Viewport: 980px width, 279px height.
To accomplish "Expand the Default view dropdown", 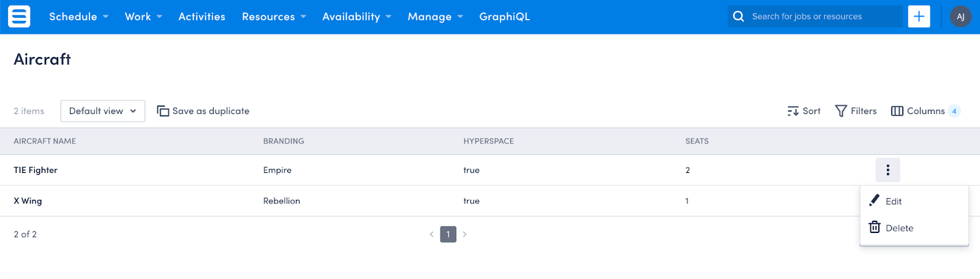I will [103, 111].
